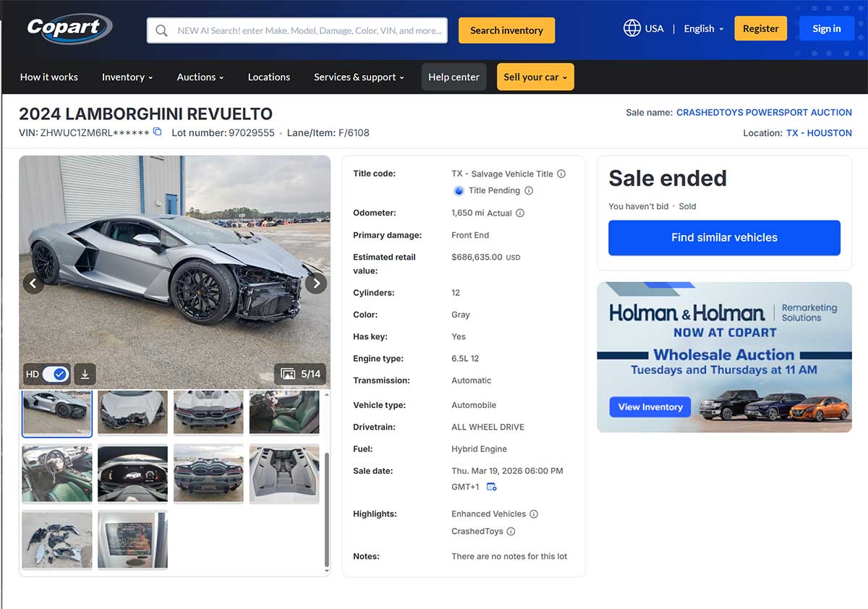Open the Locations menu item
The width and height of the screenshot is (868, 609).
tap(268, 77)
